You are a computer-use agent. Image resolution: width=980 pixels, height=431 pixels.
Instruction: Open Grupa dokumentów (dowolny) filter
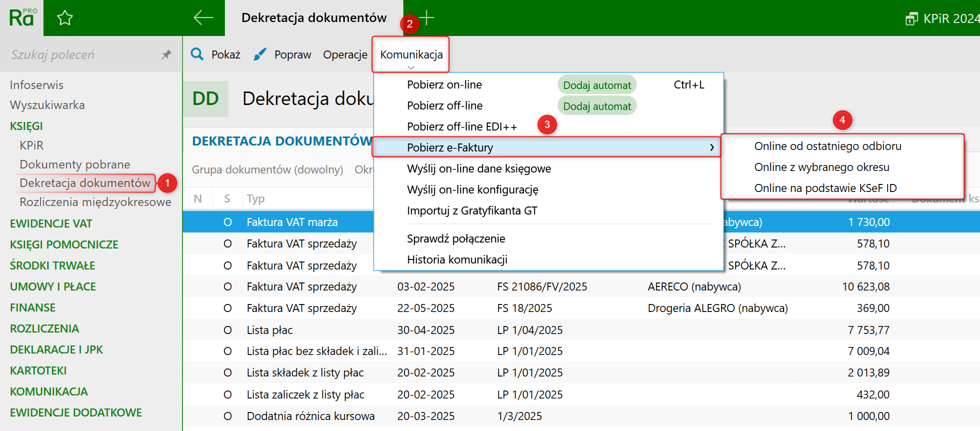pyautogui.click(x=267, y=169)
